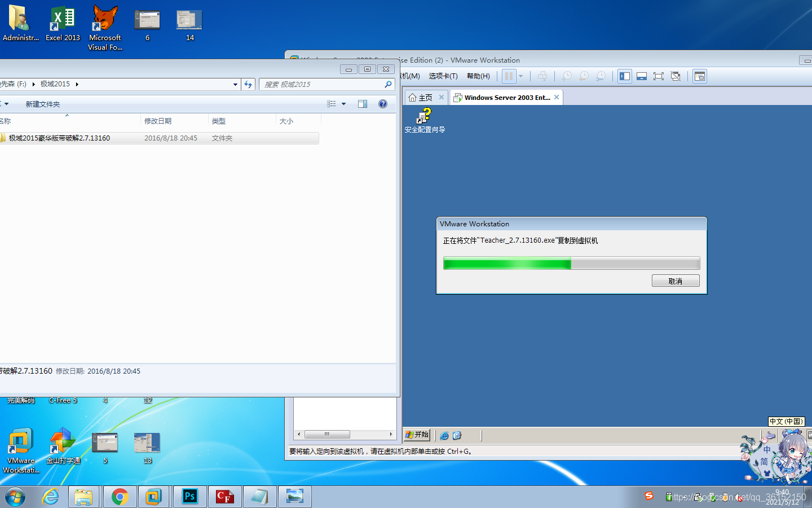Open Explorer help question mark icon

coord(383,104)
